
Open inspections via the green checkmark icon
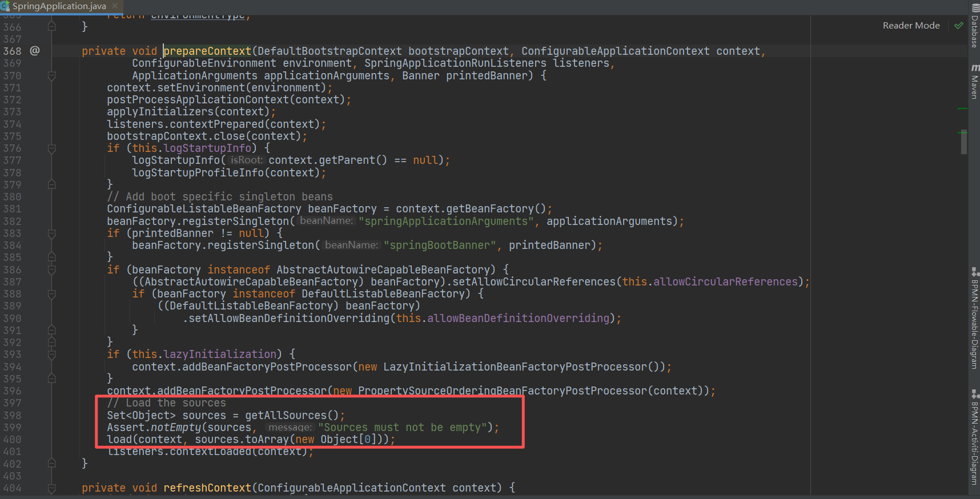click(x=959, y=26)
